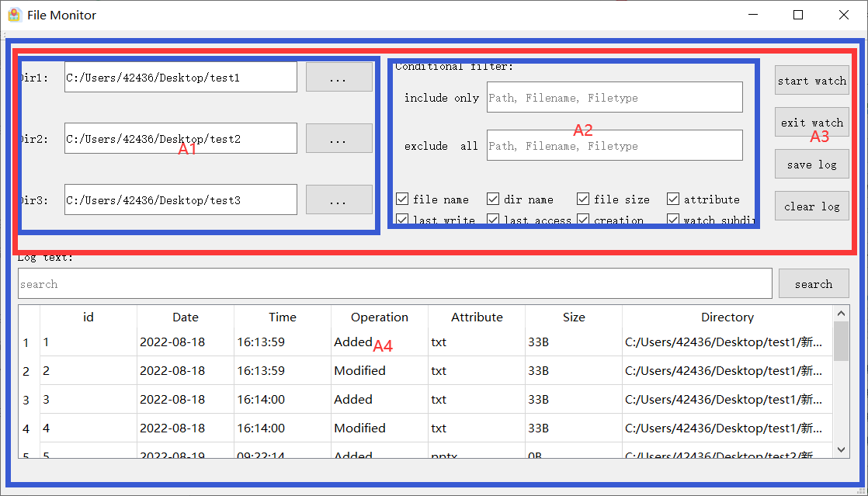Click the Size column header

click(x=574, y=317)
